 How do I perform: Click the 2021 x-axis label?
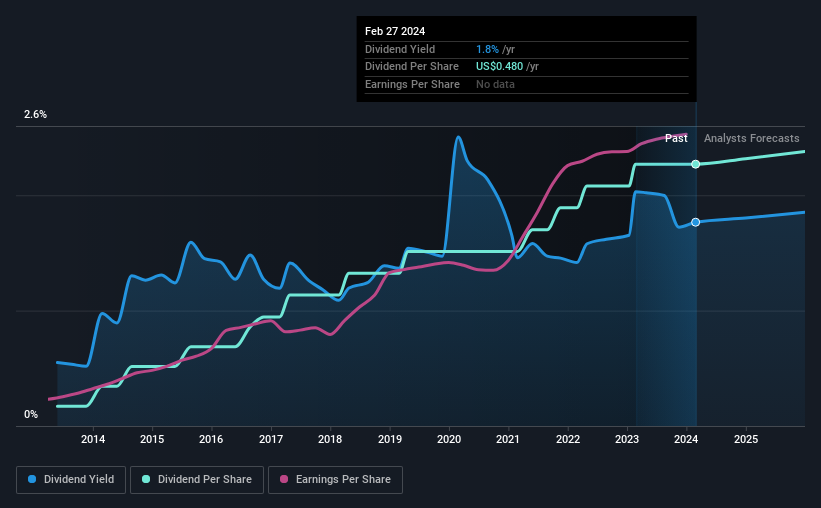508,439
